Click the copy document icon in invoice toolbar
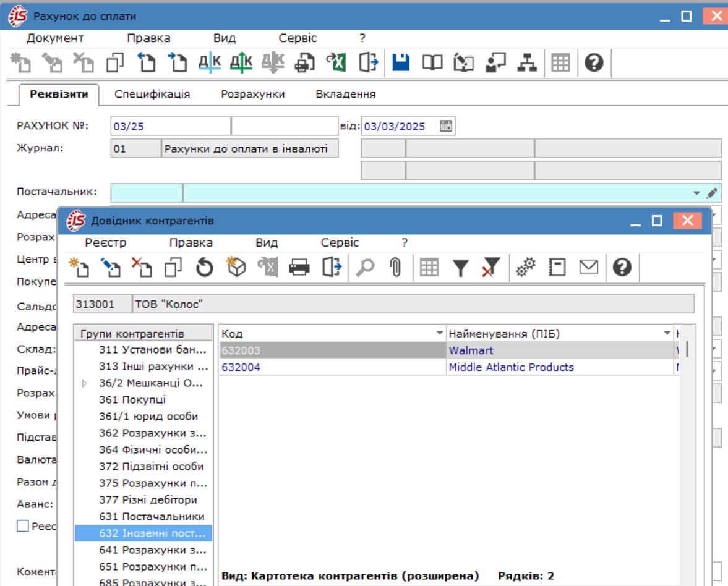Image resolution: width=728 pixels, height=586 pixels. pyautogui.click(x=115, y=62)
